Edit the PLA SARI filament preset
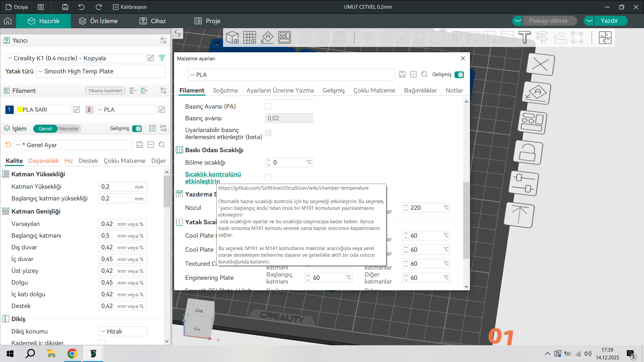644x362 pixels. point(77,110)
